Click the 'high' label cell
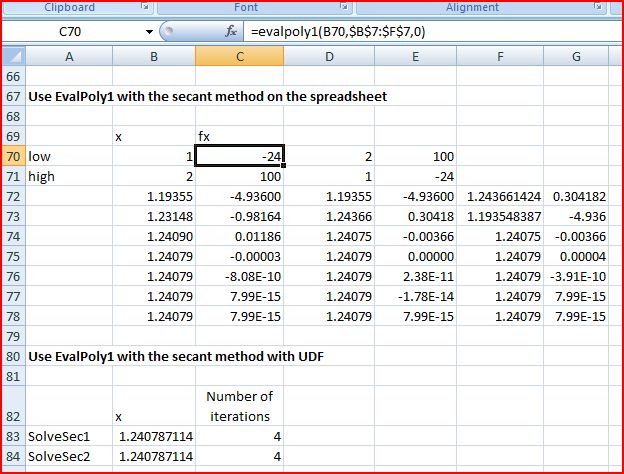624x474 pixels. [x=69, y=176]
